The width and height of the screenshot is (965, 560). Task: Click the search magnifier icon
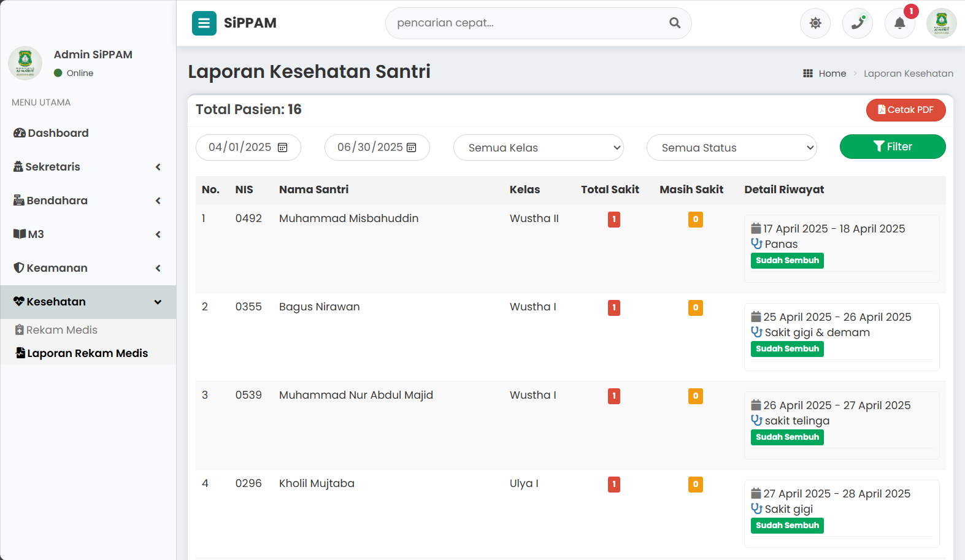675,23
